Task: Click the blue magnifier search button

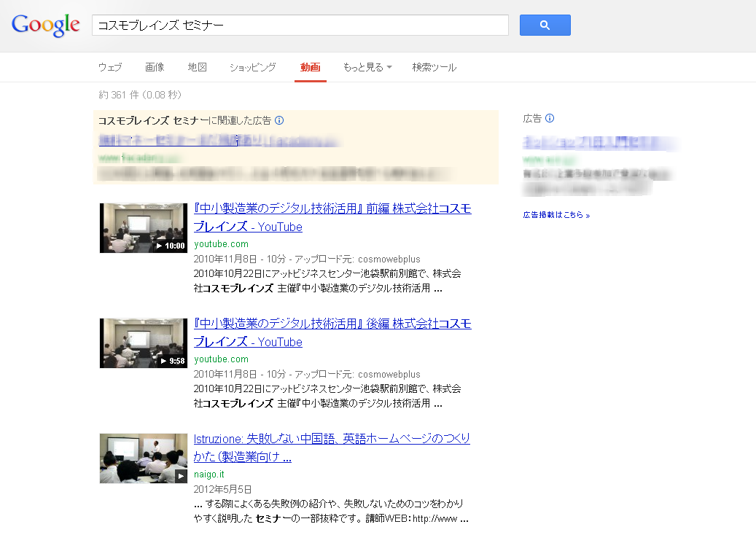Action: coord(545,25)
